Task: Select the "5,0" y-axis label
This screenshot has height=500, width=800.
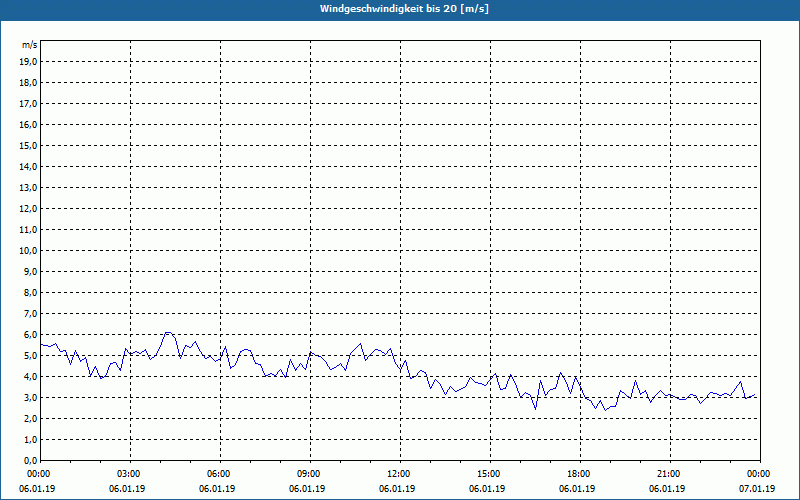Action: 31,356
